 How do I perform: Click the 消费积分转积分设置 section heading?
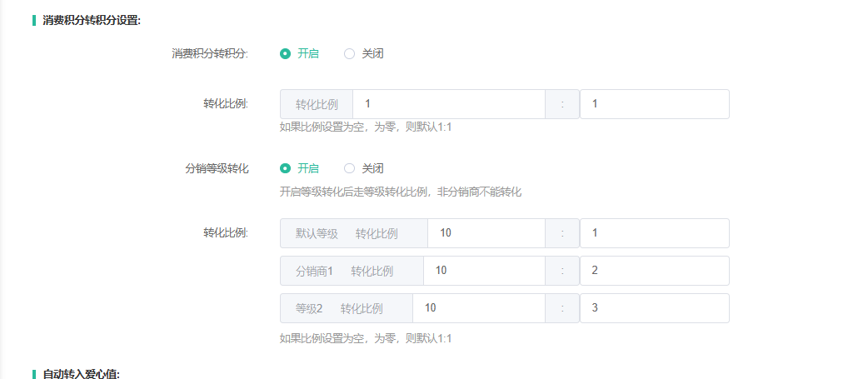[92, 20]
